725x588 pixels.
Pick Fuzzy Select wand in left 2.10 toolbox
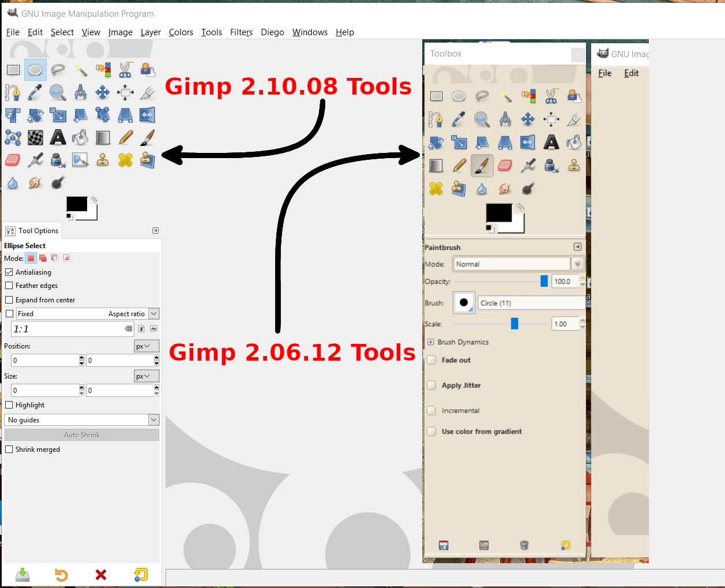(80, 70)
